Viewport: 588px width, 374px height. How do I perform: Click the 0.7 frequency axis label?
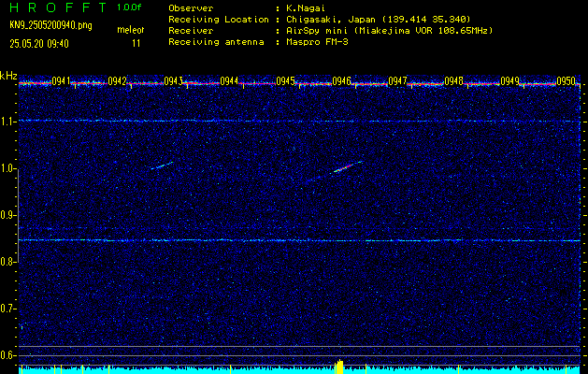[8, 309]
